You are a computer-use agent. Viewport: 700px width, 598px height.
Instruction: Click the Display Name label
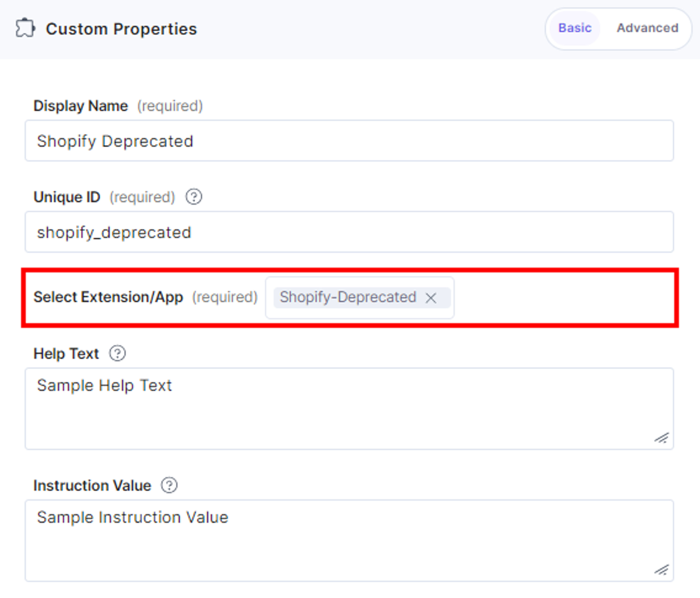coord(81,106)
